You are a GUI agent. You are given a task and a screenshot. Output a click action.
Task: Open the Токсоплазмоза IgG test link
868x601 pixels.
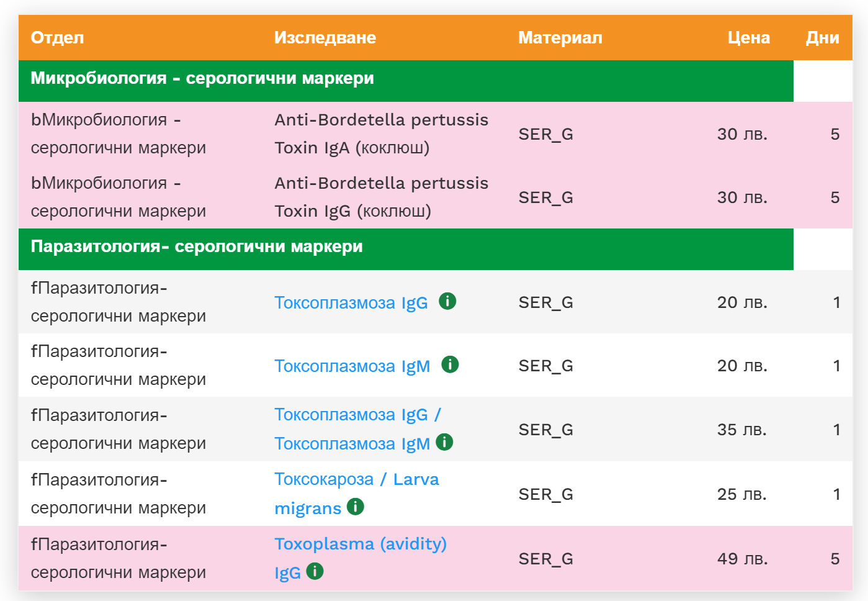pyautogui.click(x=351, y=303)
